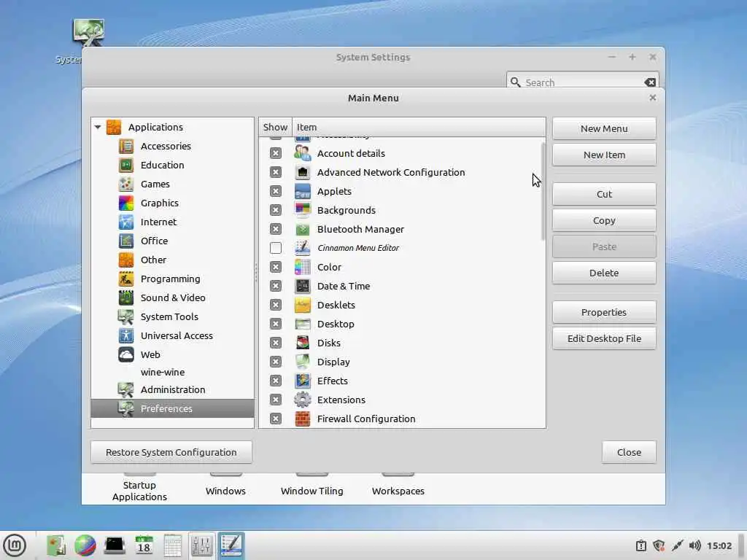Click the System Tools category icon
Viewport: 747px width, 560px height.
126,316
